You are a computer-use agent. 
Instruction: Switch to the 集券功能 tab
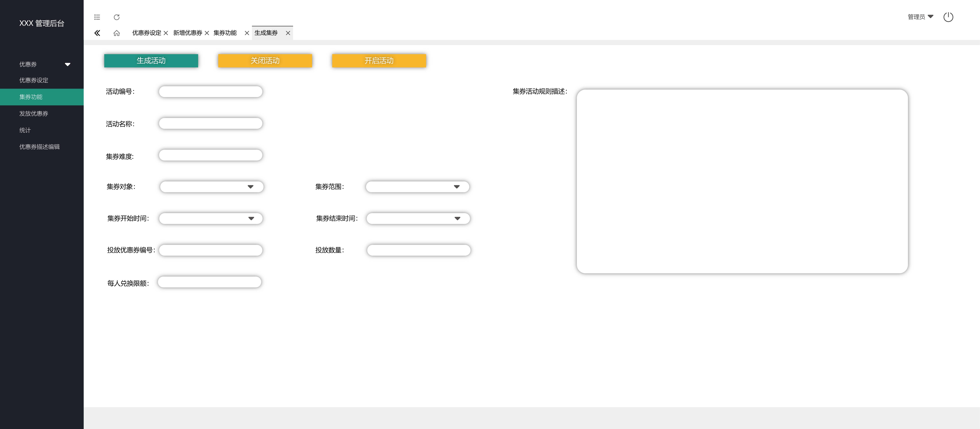pyautogui.click(x=225, y=33)
